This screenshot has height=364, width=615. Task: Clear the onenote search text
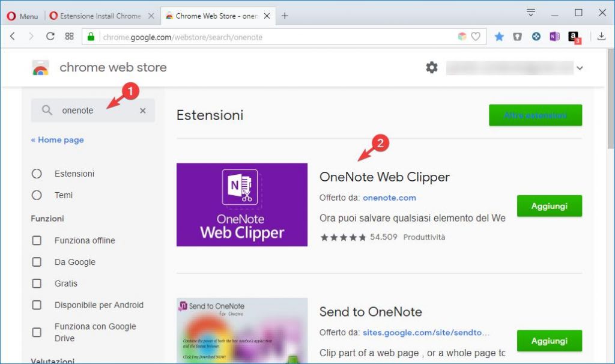pyautogui.click(x=143, y=111)
